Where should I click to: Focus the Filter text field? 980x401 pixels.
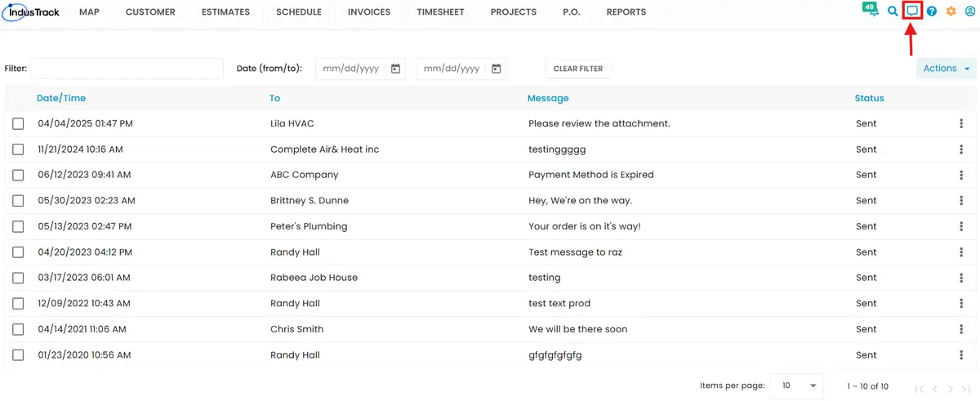point(127,69)
